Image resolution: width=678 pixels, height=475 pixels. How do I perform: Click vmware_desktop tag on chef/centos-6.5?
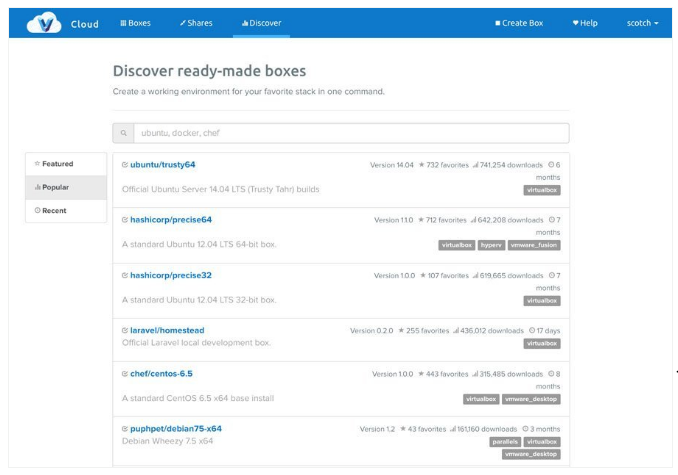point(531,399)
